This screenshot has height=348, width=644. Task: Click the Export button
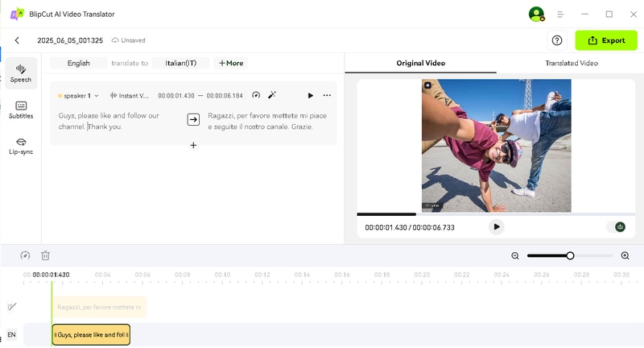(605, 40)
